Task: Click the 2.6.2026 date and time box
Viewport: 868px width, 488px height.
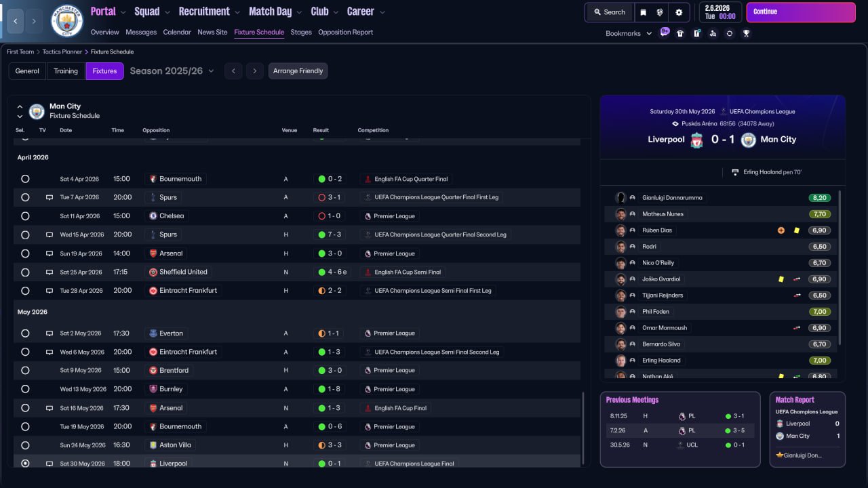Action: click(x=719, y=12)
